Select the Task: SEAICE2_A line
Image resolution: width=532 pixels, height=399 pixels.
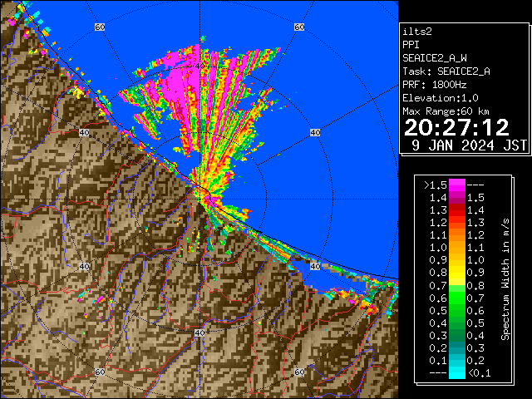click(446, 71)
